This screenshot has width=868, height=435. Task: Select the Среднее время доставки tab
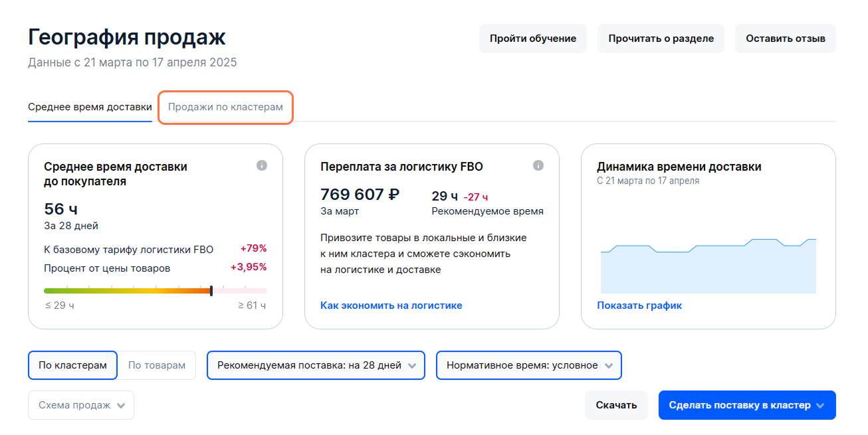pyautogui.click(x=90, y=106)
